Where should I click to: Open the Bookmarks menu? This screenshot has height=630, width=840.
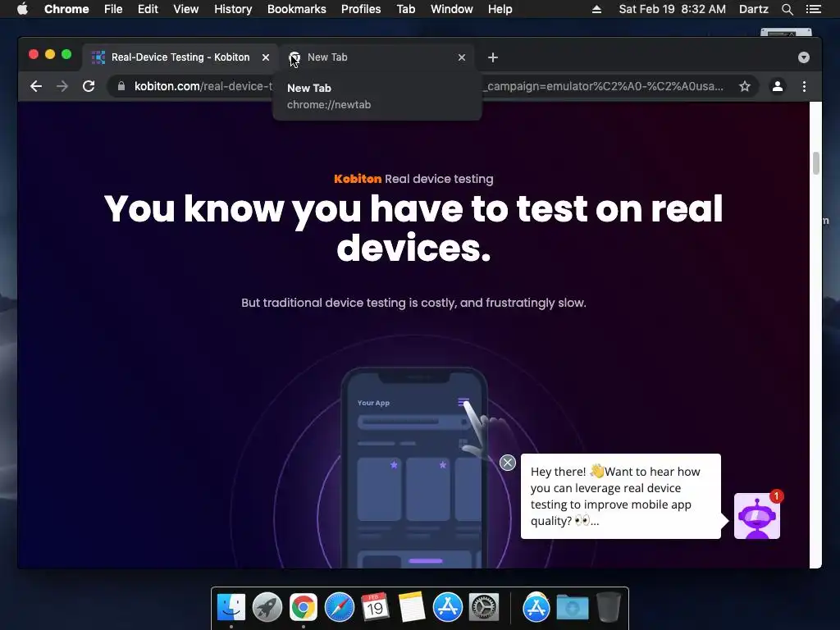297,9
